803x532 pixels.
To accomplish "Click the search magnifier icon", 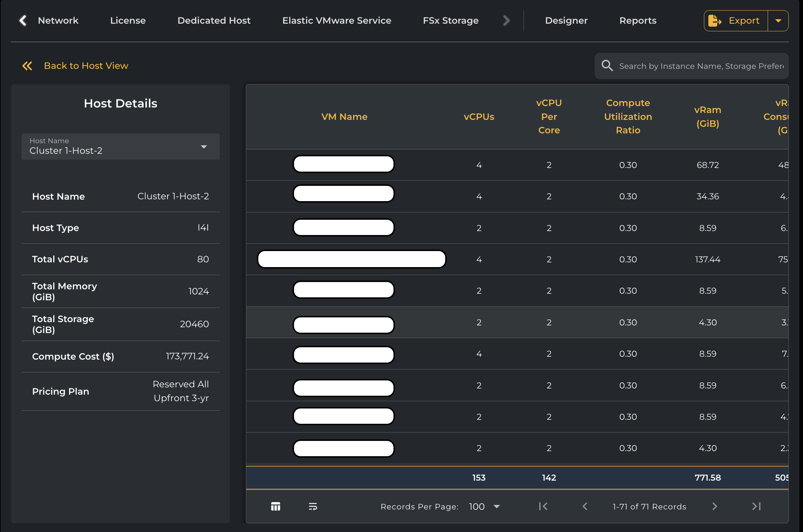I will (607, 66).
